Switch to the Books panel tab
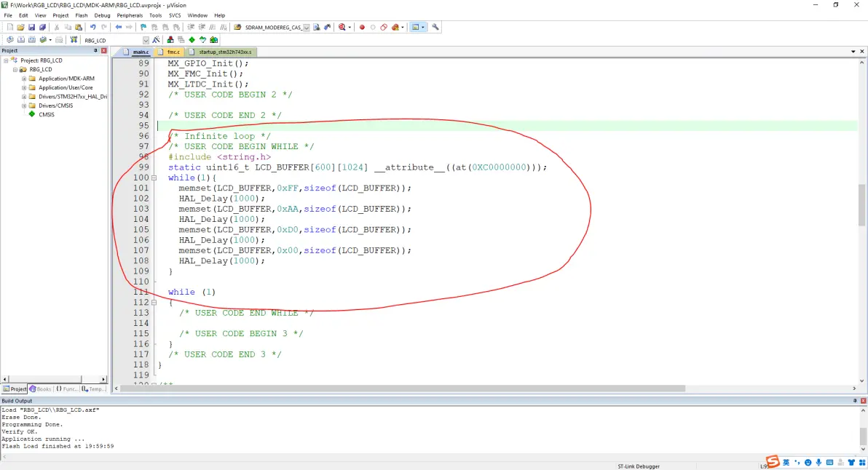 tap(41, 389)
